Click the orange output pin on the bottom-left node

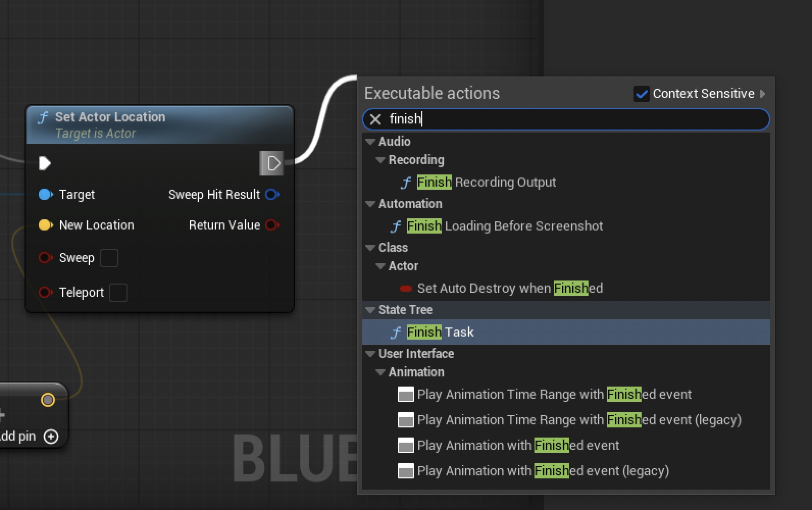(x=47, y=400)
